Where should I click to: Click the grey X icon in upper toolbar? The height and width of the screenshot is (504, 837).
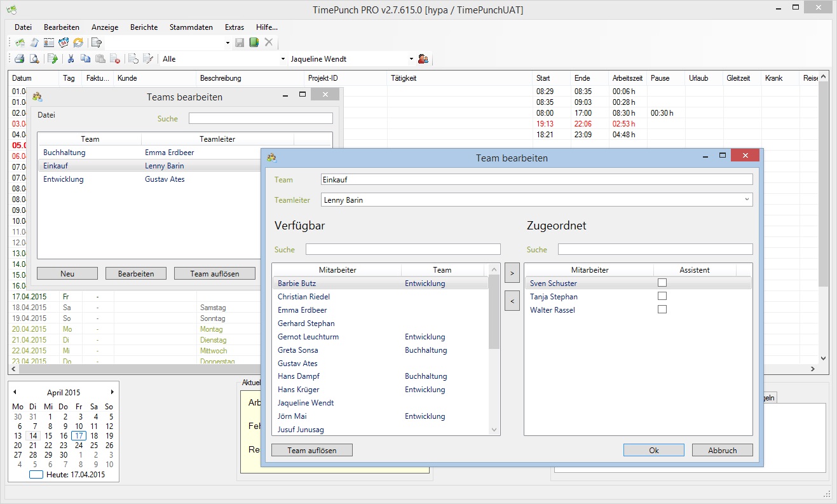(x=269, y=43)
